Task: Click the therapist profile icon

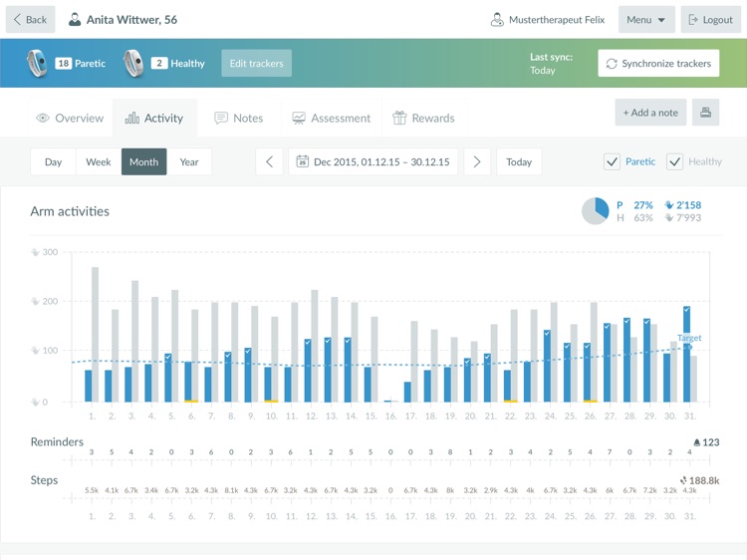Action: pos(496,19)
